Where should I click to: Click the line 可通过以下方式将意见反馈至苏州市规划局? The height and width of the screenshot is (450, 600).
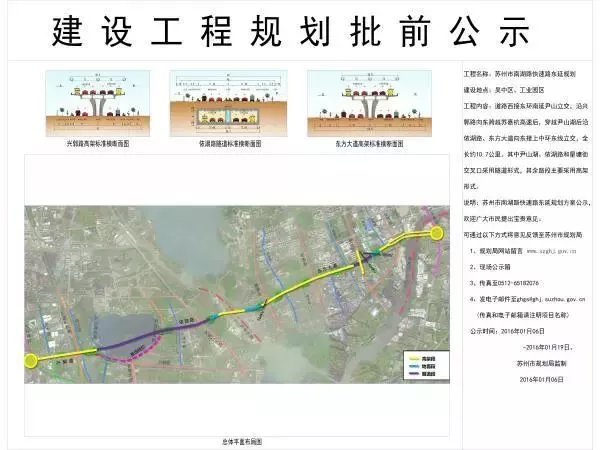523,235
